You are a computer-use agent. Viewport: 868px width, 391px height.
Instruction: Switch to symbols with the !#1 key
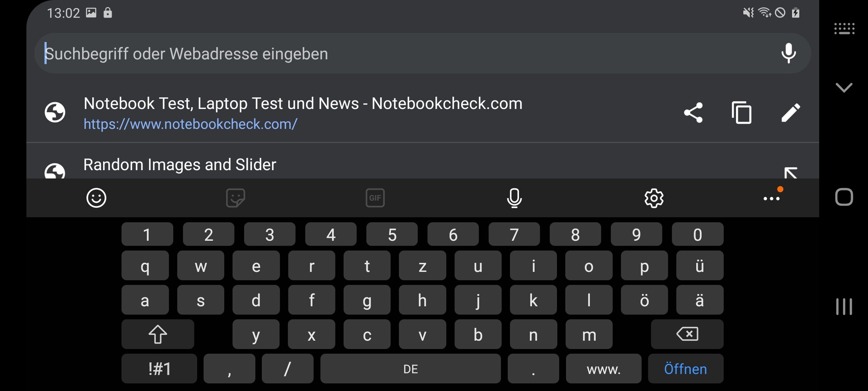click(x=159, y=369)
